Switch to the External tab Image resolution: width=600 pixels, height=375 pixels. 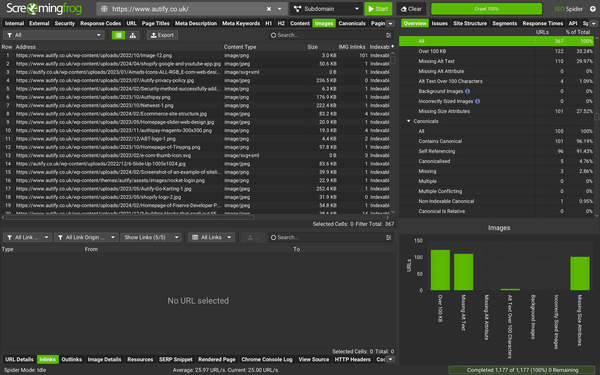tap(39, 23)
